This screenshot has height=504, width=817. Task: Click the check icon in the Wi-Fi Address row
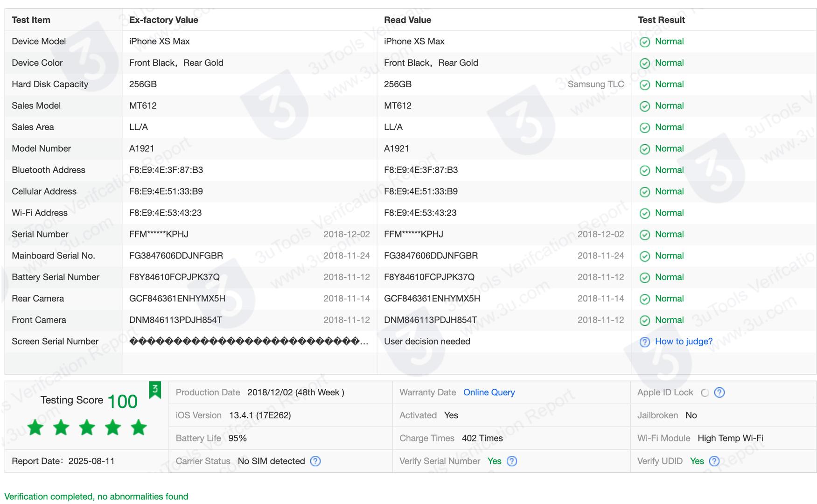[644, 214]
